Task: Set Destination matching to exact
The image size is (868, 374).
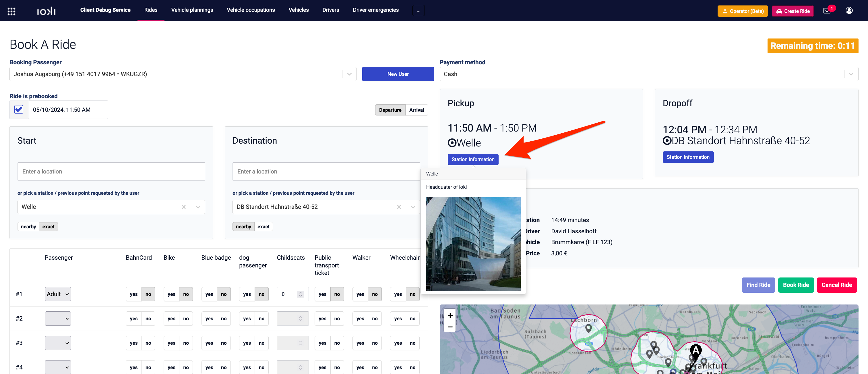Action: 263,227
